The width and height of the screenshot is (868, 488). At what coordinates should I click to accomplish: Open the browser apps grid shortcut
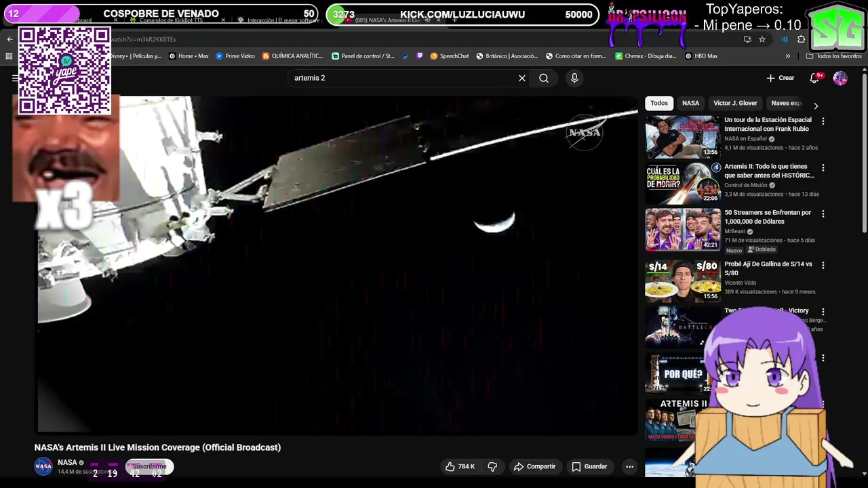9,56
